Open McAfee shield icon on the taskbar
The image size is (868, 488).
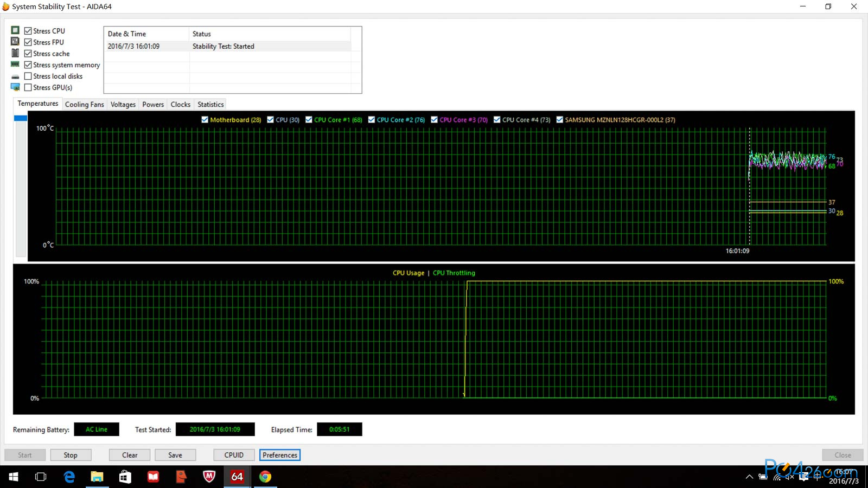(209, 477)
